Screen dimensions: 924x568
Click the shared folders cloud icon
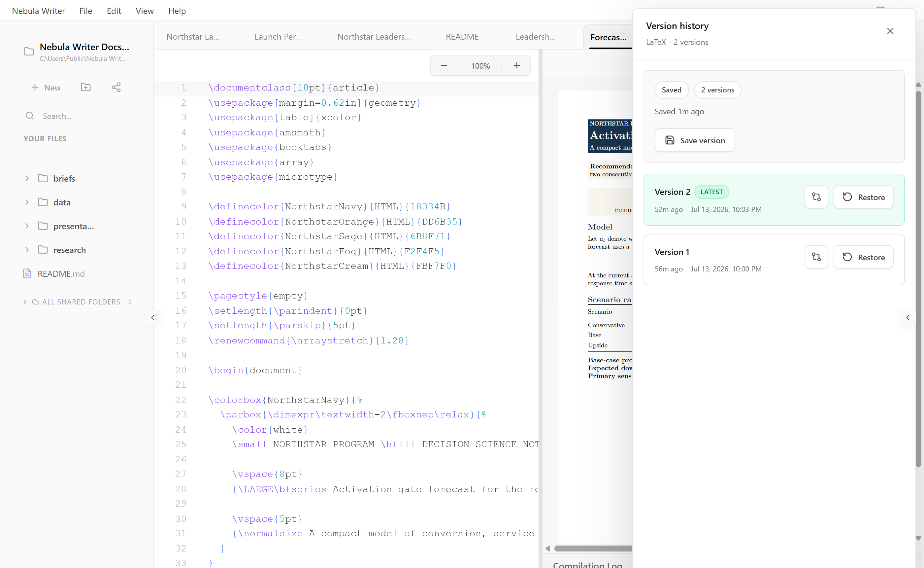(36, 302)
